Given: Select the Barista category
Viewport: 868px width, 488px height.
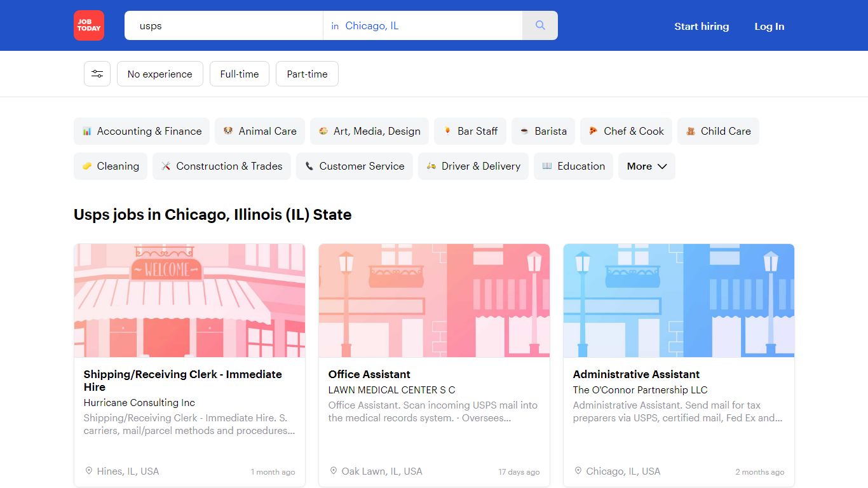Looking at the screenshot, I should (543, 132).
